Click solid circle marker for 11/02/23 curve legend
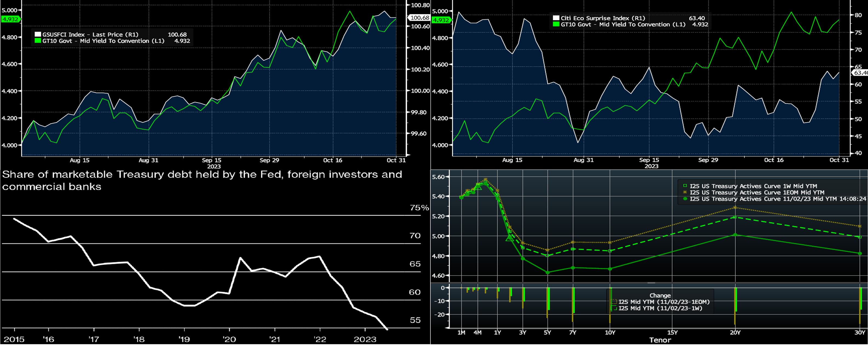Viewport: 868px width, 345px height. (685, 199)
